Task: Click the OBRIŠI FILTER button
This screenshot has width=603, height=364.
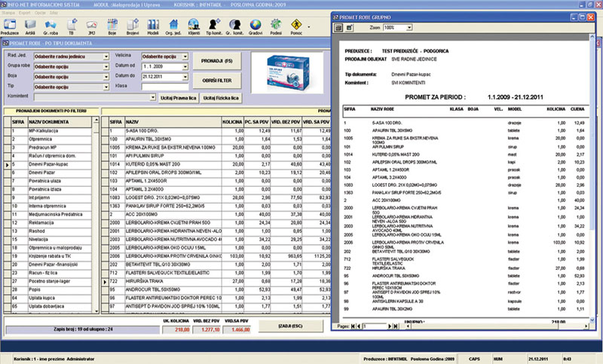Action: [x=217, y=81]
